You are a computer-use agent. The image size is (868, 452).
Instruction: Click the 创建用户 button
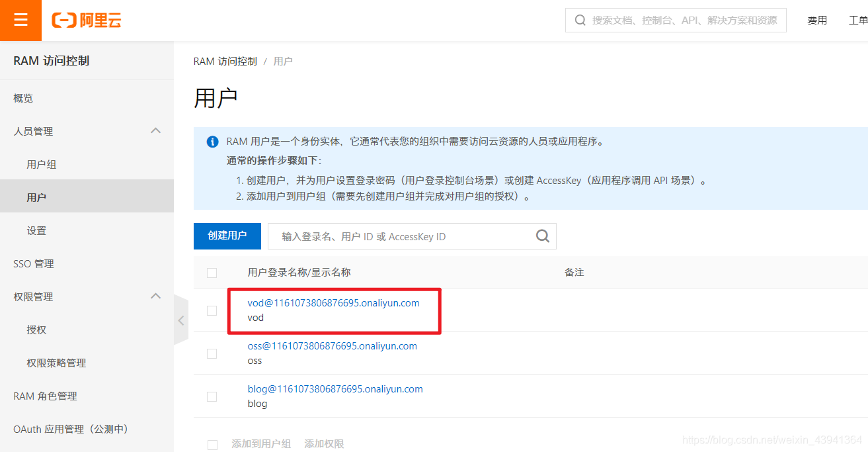tap(227, 236)
